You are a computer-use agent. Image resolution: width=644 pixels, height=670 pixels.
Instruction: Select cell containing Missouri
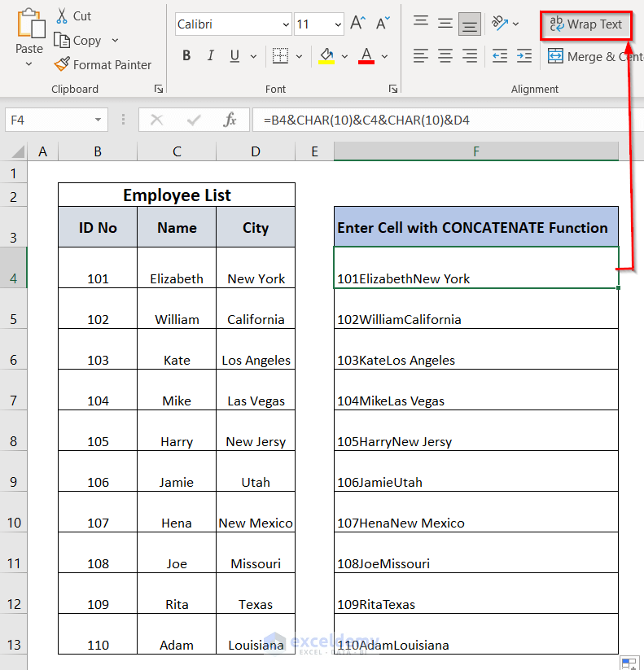(256, 553)
